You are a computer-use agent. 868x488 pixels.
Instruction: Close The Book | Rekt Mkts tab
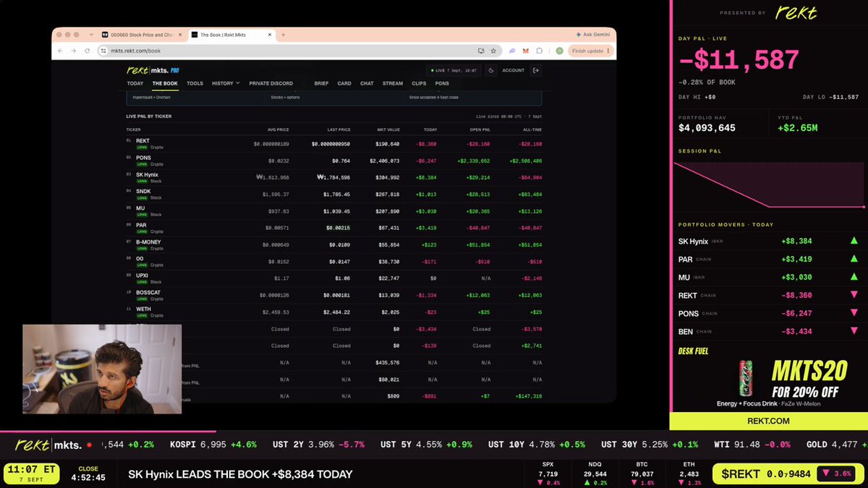tap(270, 35)
